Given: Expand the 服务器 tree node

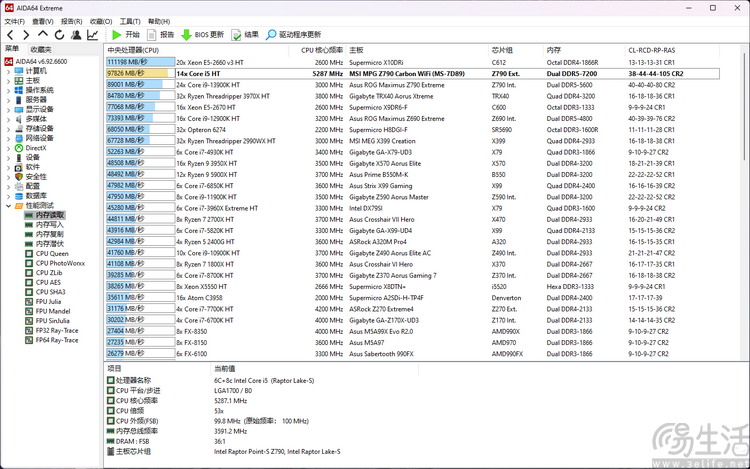Looking at the screenshot, I should pos(8,99).
